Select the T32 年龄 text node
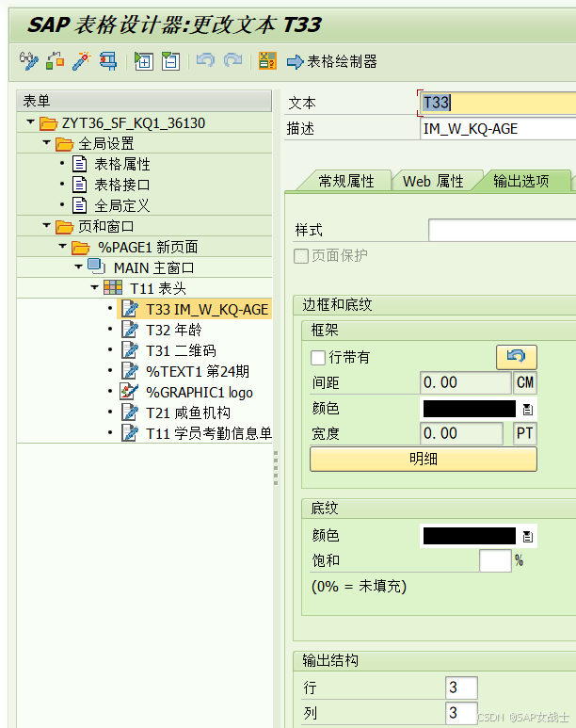Image resolution: width=576 pixels, height=728 pixels. tap(173, 331)
